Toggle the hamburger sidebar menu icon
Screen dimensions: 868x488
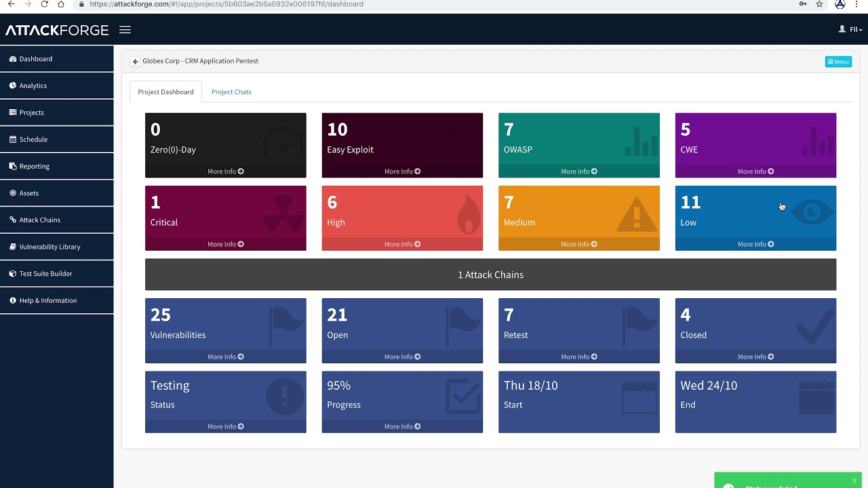pyautogui.click(x=125, y=30)
